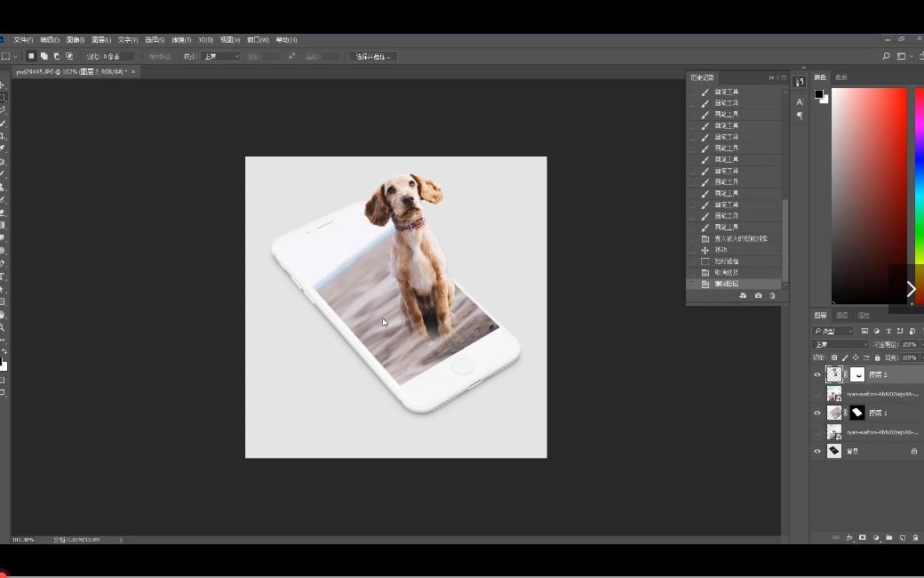Hide 图层 2 by clicking its eye icon
The height and width of the screenshot is (578, 924).
tap(817, 374)
